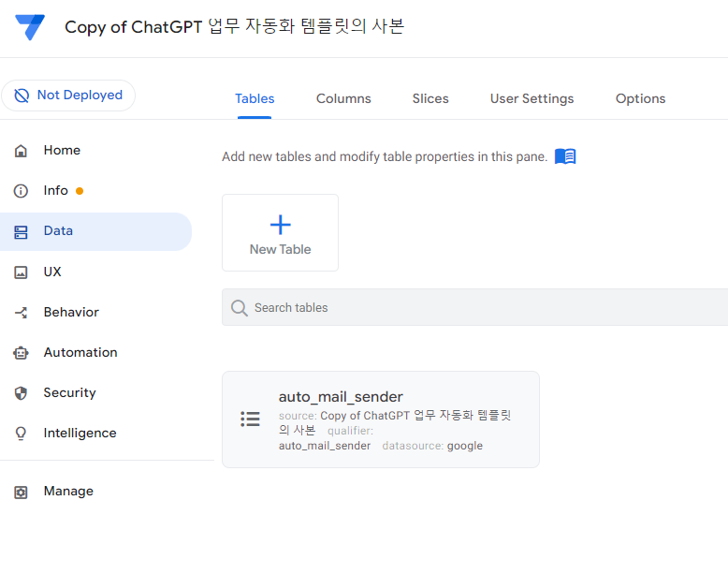Open the Intelligence sidebar label
The image size is (728, 574).
(80, 434)
